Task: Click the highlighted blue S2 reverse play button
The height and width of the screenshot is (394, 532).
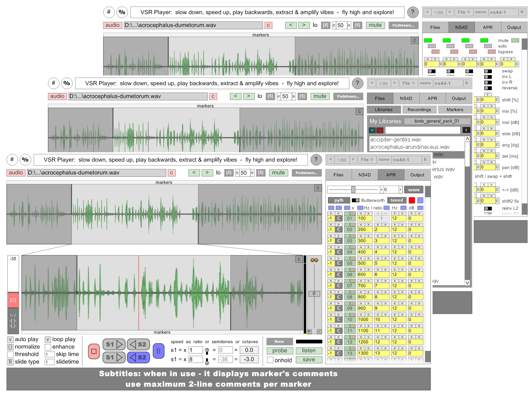Action: point(138,357)
